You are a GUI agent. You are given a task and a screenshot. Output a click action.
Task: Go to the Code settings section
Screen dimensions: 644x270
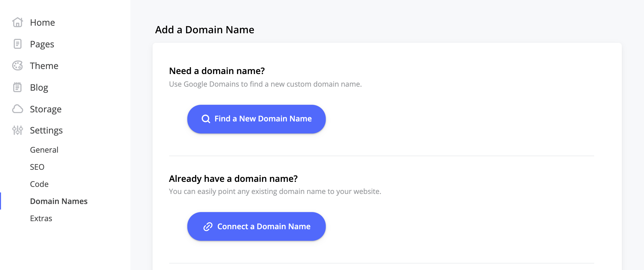pos(39,184)
